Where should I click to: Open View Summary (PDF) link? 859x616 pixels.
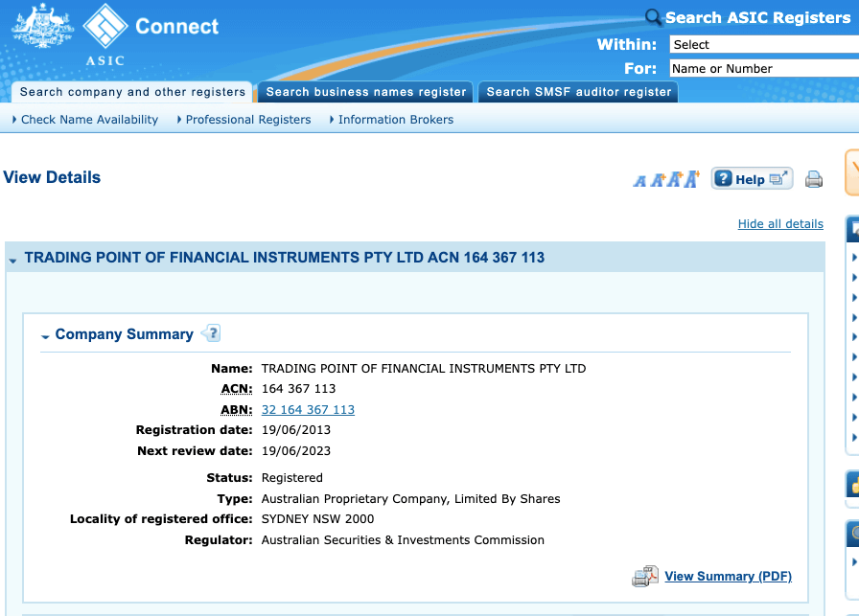[728, 576]
